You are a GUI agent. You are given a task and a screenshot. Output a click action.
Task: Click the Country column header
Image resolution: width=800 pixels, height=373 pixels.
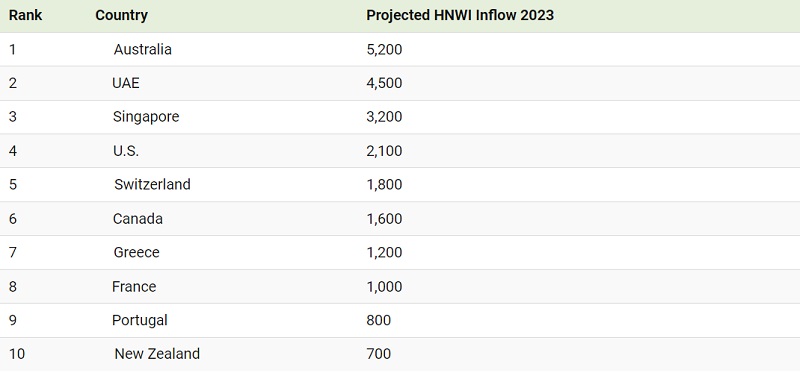pos(121,15)
